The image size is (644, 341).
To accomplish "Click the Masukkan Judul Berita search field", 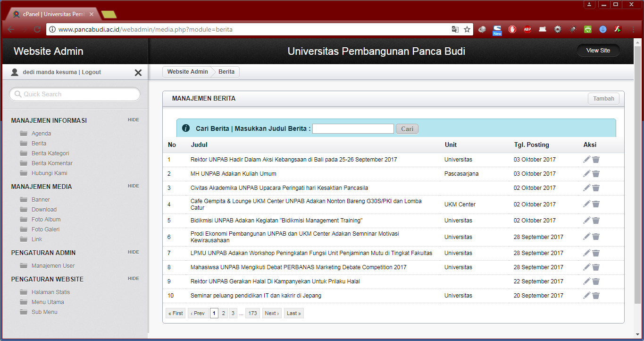I will [353, 129].
